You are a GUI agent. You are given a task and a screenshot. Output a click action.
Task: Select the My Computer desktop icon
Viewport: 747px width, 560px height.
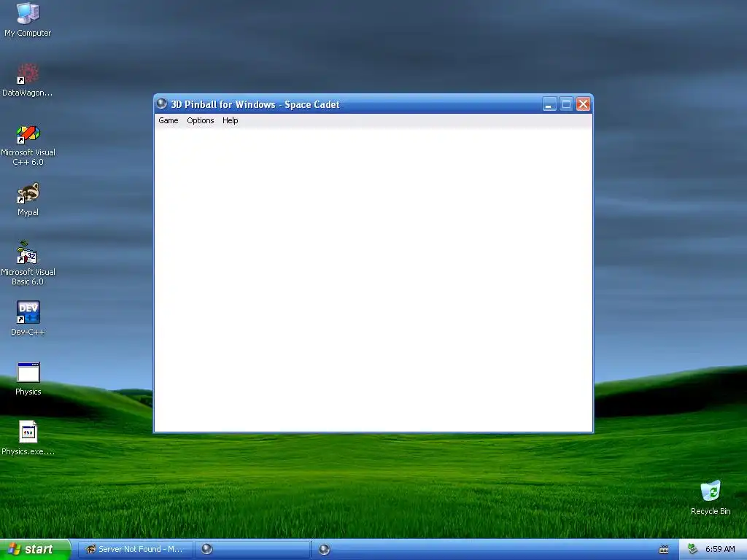pos(28,20)
